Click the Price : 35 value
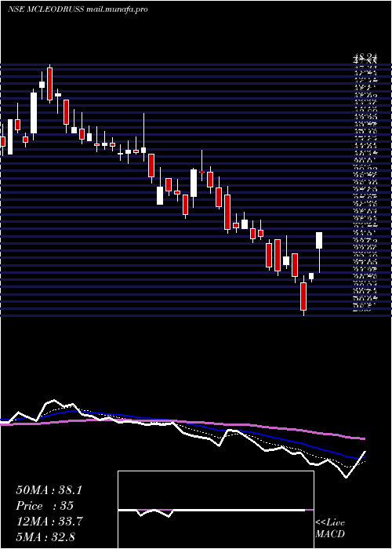Image resolution: width=392 pixels, height=549 pixels. (45, 506)
